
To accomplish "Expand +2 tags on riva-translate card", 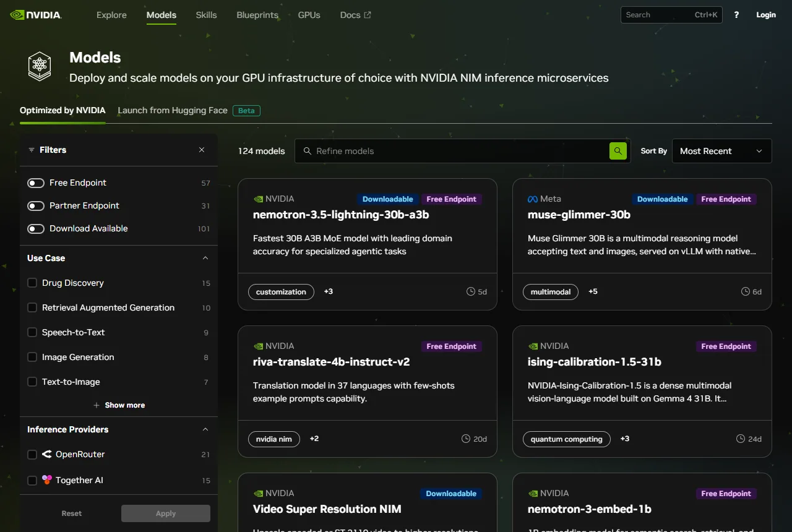I will 314,439.
